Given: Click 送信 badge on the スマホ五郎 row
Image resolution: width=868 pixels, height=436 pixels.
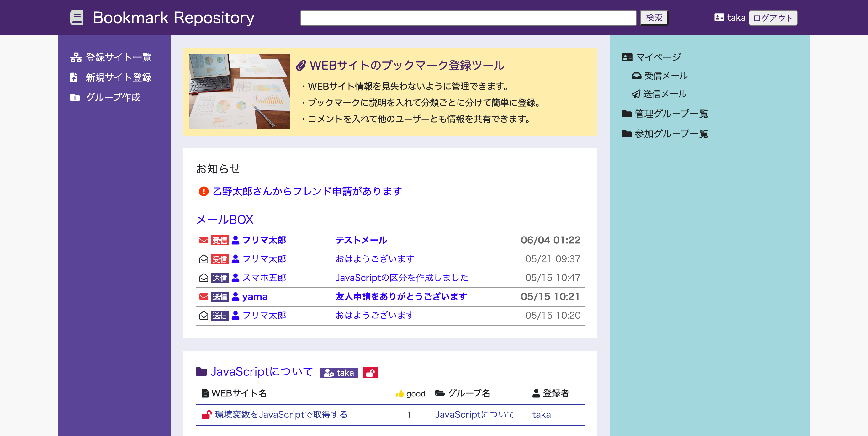Looking at the screenshot, I should click(x=220, y=278).
